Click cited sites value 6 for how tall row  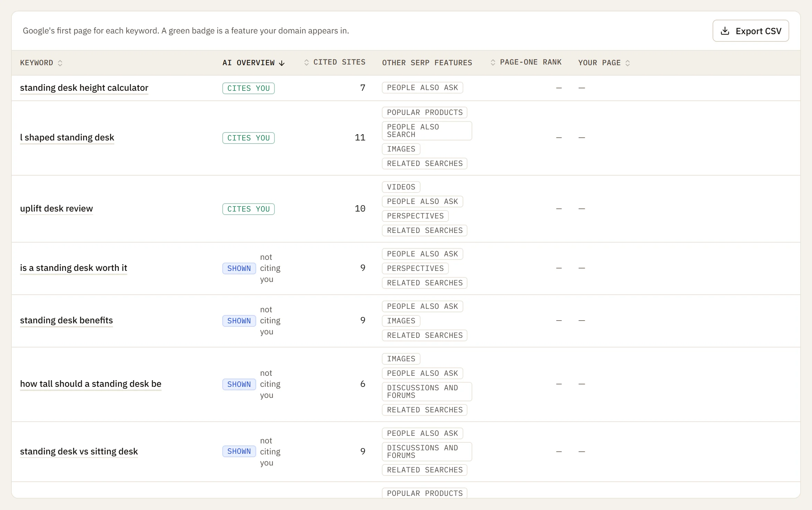tap(363, 384)
